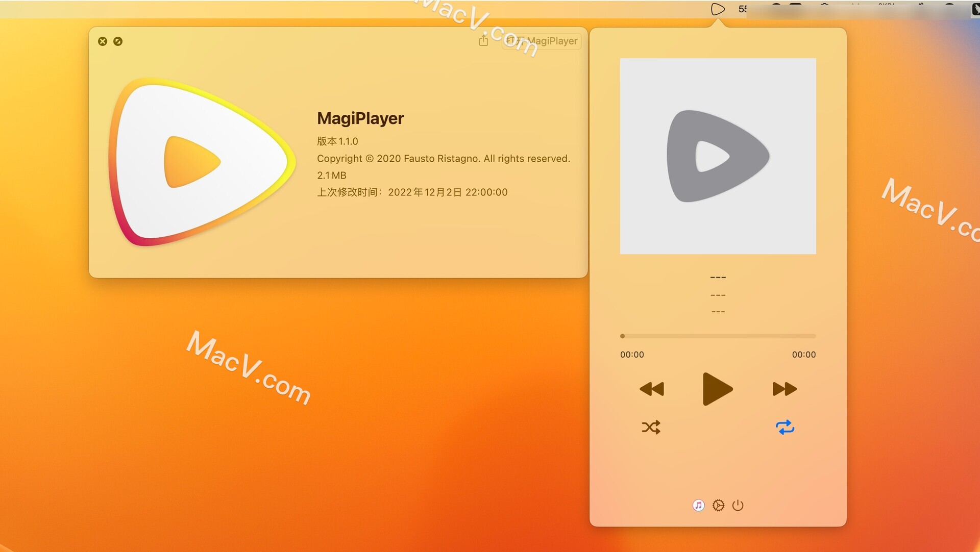This screenshot has width=980, height=552.
Task: Click the progress slider knob
Action: tap(622, 336)
